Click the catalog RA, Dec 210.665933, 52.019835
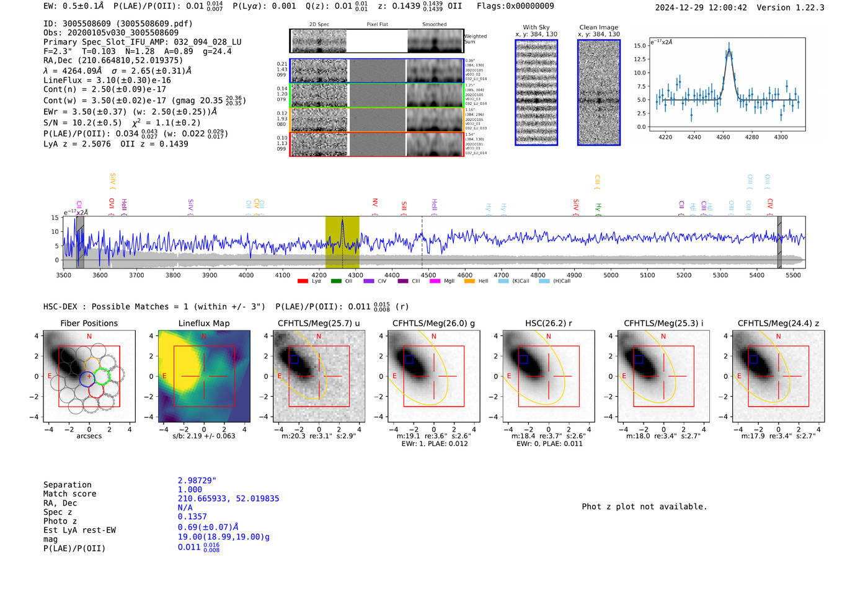Viewport: 868px width, 591px height. [x=228, y=499]
